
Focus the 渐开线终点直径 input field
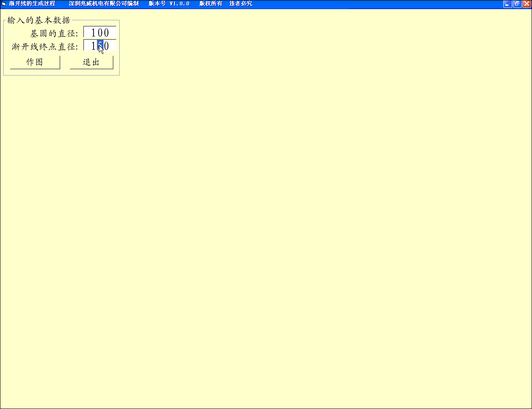coord(100,45)
